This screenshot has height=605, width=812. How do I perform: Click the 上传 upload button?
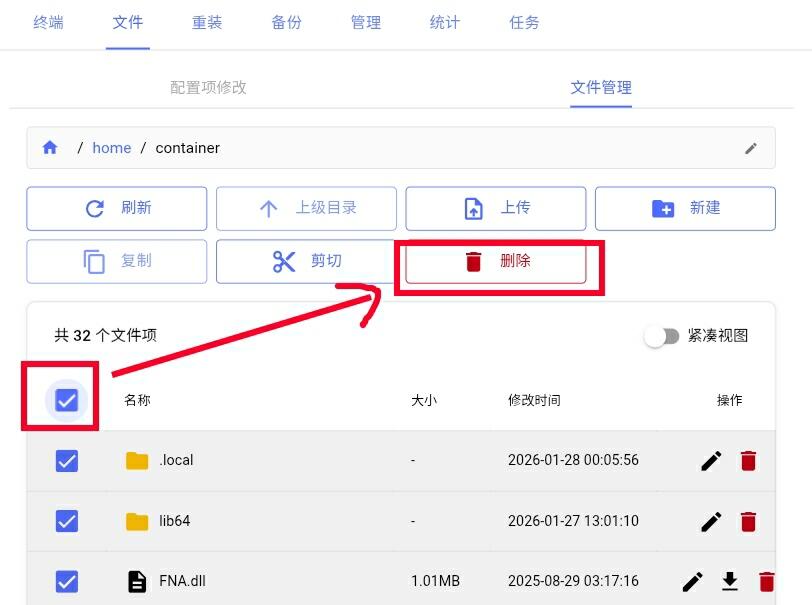tap(496, 209)
